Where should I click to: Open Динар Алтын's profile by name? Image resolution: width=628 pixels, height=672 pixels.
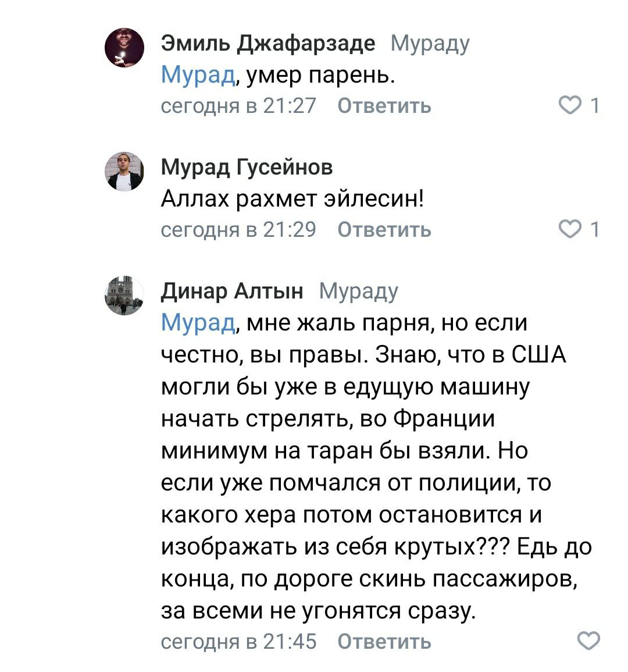pyautogui.click(x=232, y=290)
